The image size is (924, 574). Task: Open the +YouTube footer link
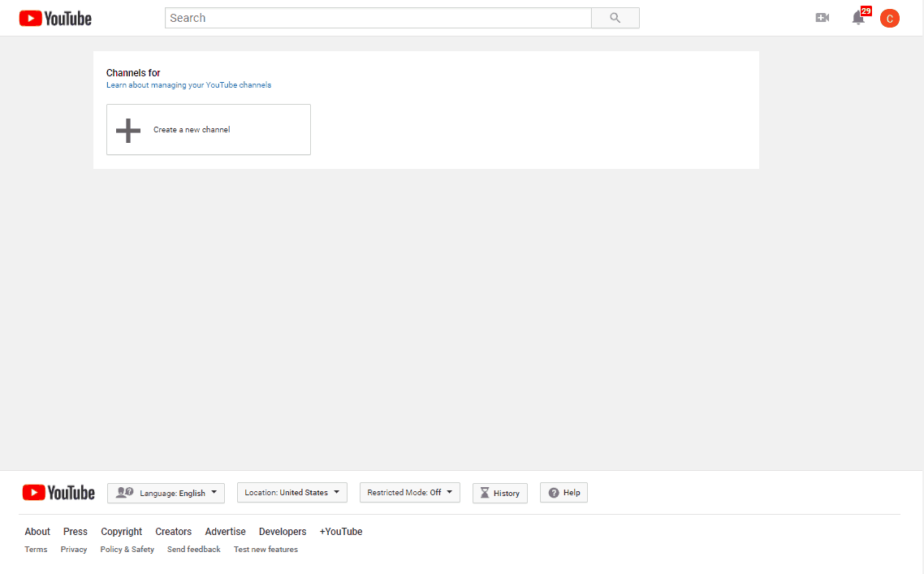(340, 532)
